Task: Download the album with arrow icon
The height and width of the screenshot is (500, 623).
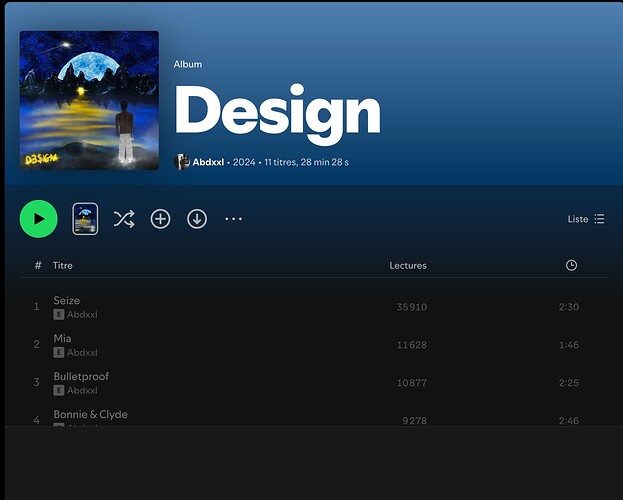Action: tap(197, 219)
